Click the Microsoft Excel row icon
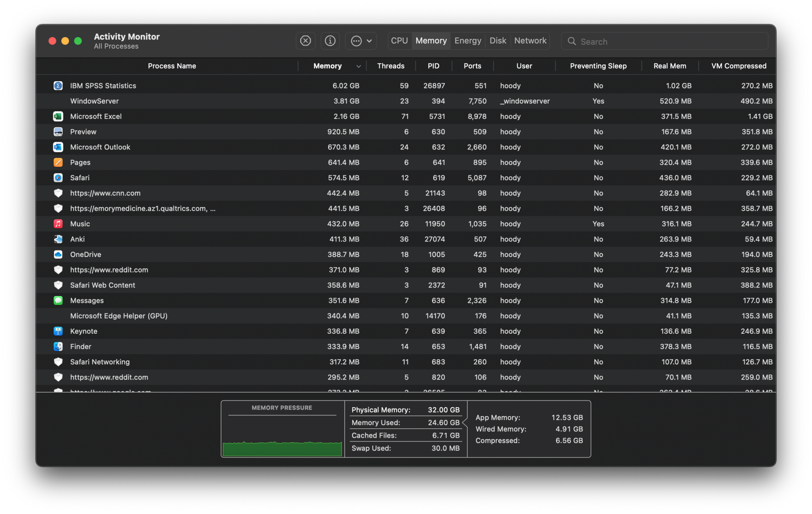 [x=58, y=117]
